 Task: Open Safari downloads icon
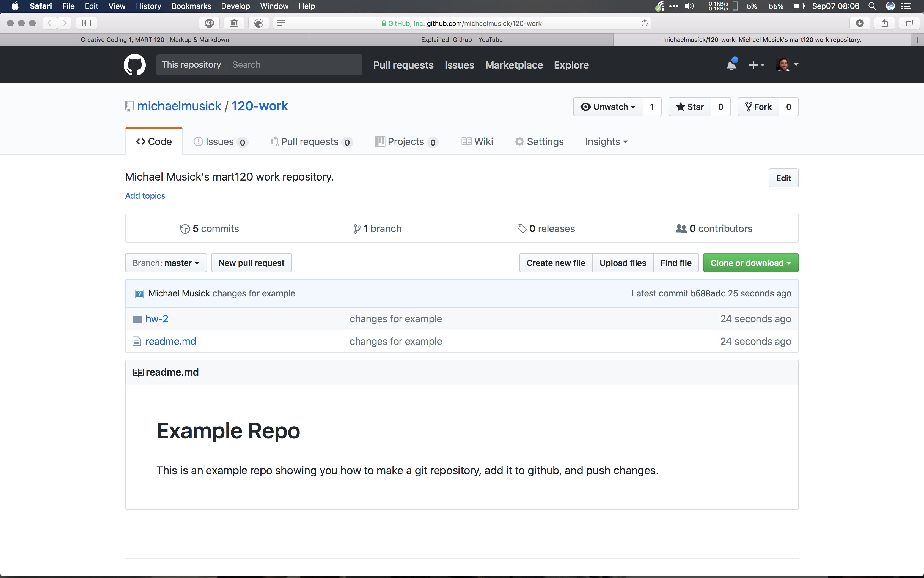click(x=860, y=23)
